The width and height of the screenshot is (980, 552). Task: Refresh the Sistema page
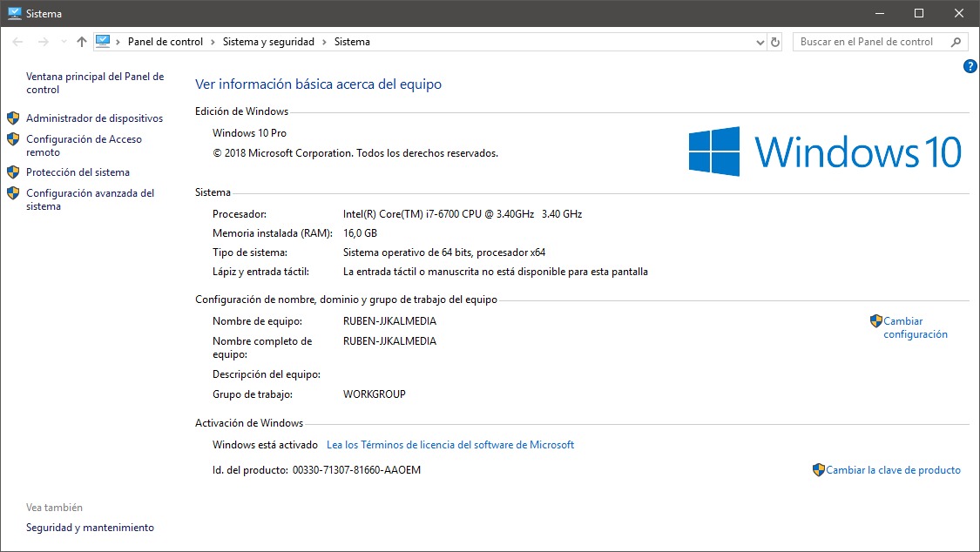point(775,43)
